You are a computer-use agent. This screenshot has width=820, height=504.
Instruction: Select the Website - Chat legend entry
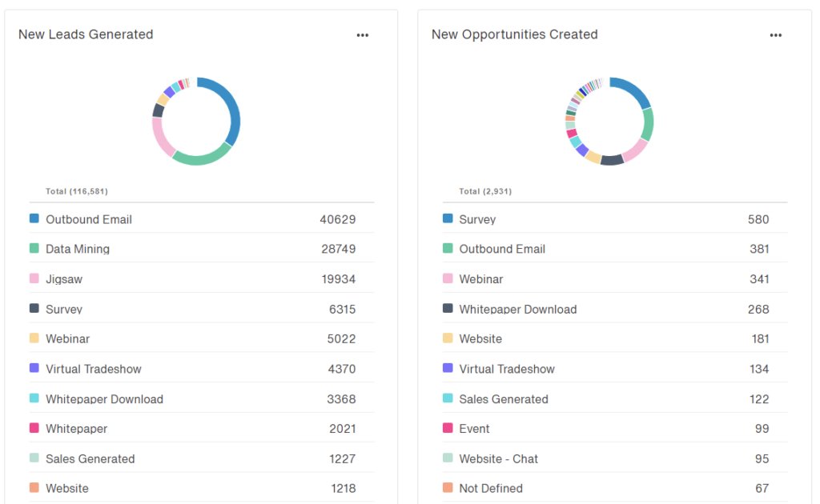coord(498,459)
